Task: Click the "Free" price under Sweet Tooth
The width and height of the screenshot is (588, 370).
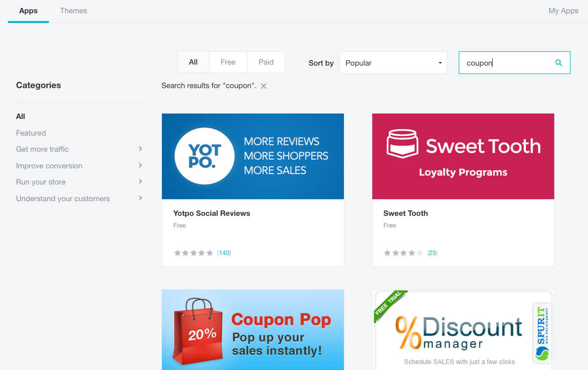Action: 390,226
